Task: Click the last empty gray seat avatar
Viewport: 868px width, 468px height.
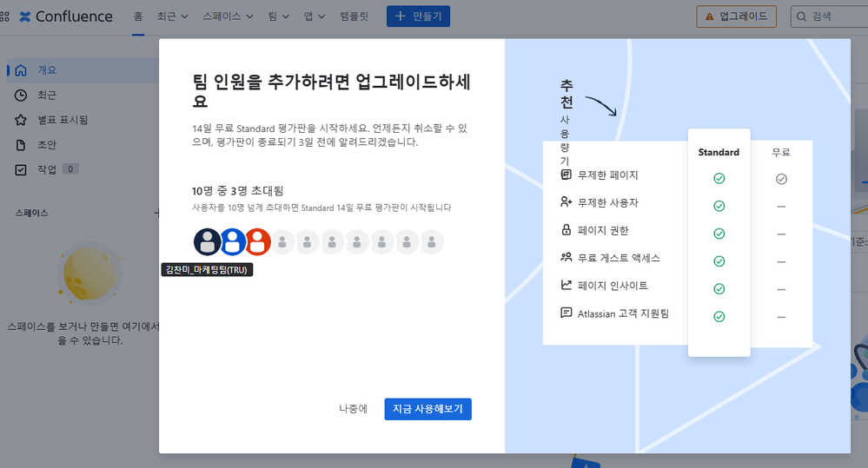Action: tap(432, 241)
